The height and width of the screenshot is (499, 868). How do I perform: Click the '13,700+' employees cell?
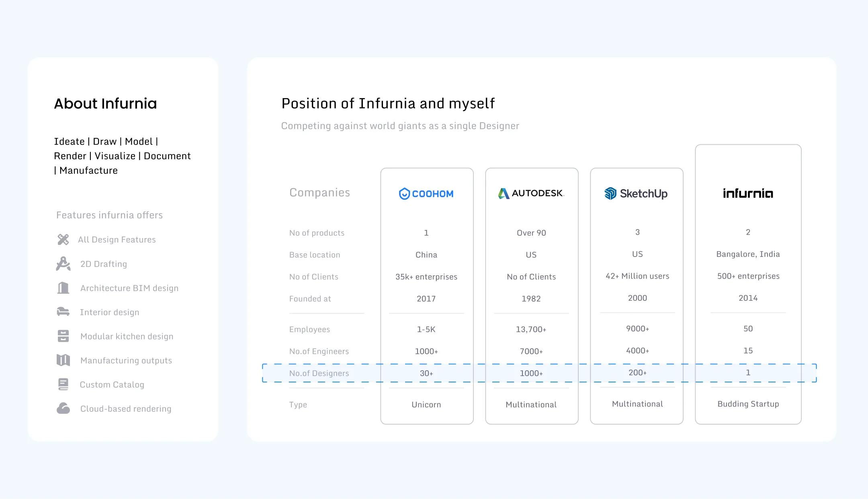click(x=531, y=329)
